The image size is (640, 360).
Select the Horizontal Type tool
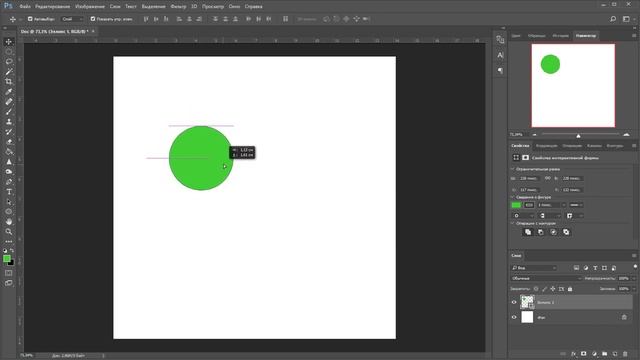click(x=9, y=192)
